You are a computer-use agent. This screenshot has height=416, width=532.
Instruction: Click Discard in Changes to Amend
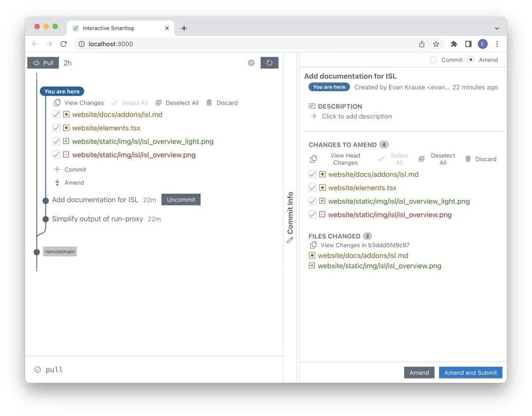(x=481, y=159)
